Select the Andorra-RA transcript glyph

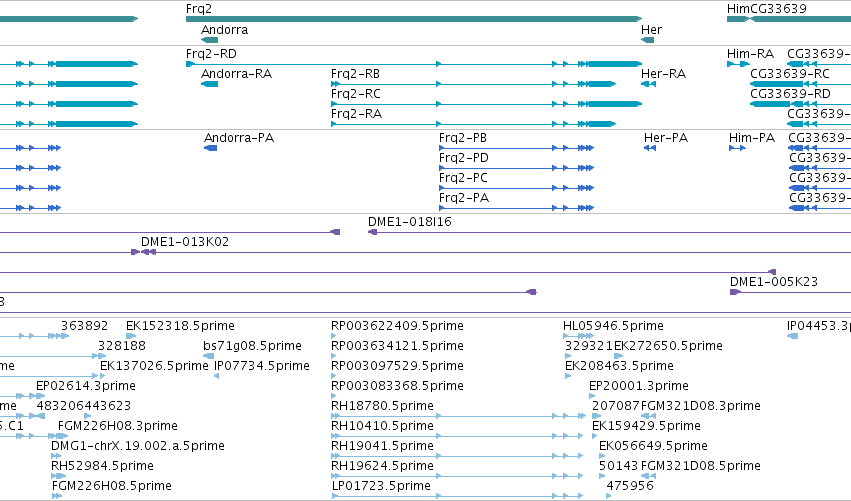tap(209, 84)
